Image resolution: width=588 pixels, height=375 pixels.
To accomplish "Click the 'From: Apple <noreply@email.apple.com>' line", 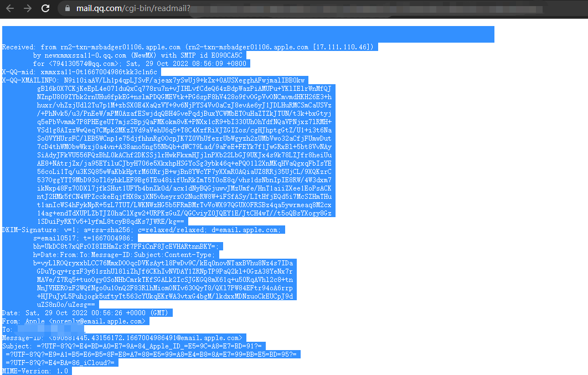I will click(x=74, y=321).
